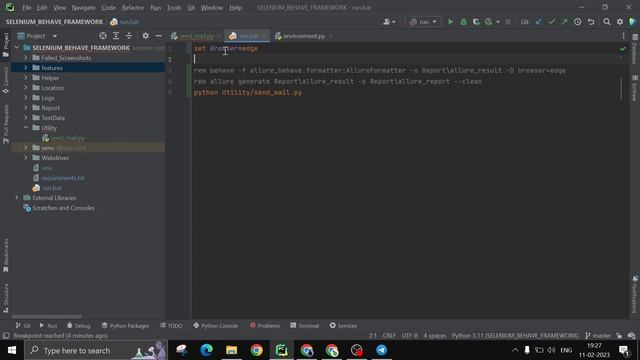Select Scratches and Consoles node
640x360 pixels.
63,208
